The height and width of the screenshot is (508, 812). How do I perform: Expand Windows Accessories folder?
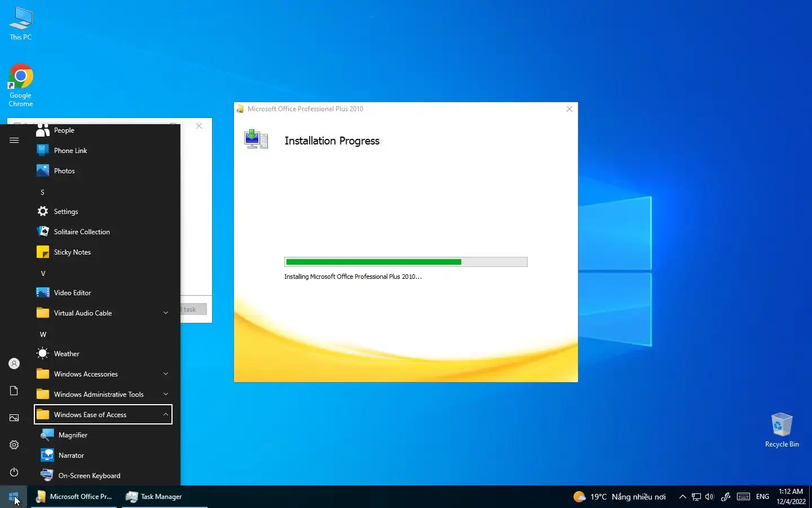(x=103, y=374)
